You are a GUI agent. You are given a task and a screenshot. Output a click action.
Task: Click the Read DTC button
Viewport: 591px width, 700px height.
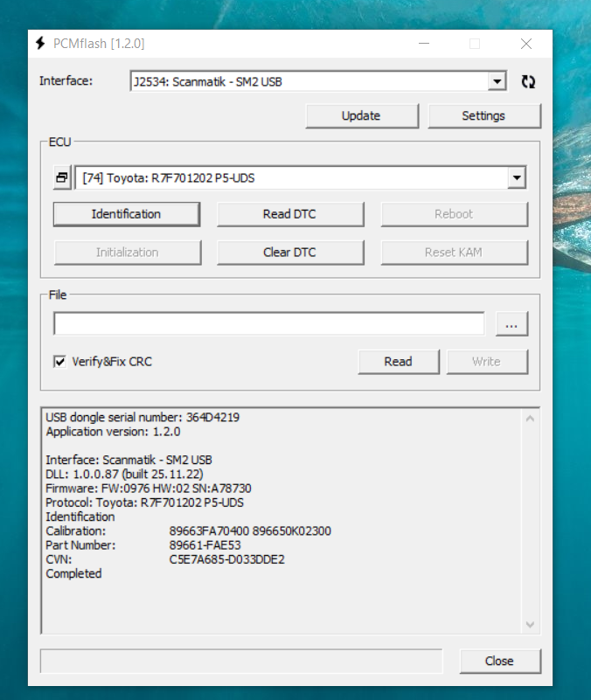pos(290,214)
